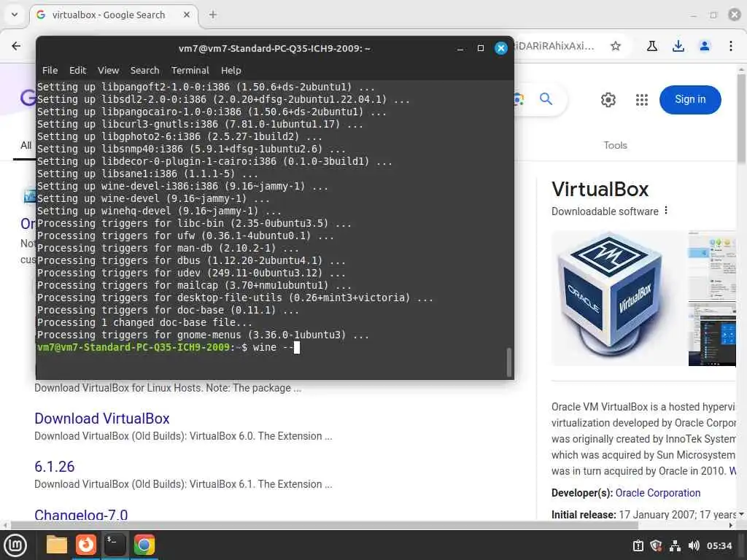Click the page horizontal scrollbar
Viewport: 747px width, 560px height.
click(x=324, y=525)
